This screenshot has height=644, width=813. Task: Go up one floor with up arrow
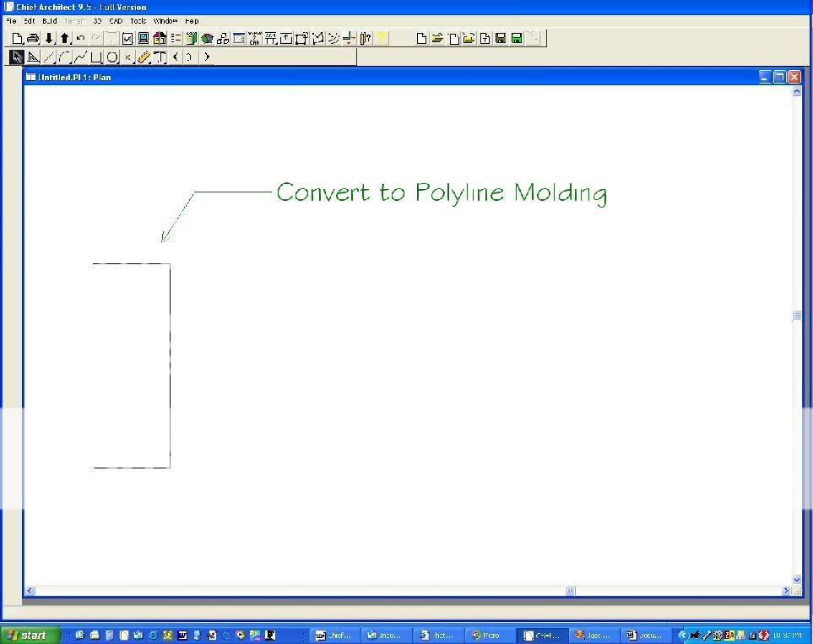tap(64, 38)
